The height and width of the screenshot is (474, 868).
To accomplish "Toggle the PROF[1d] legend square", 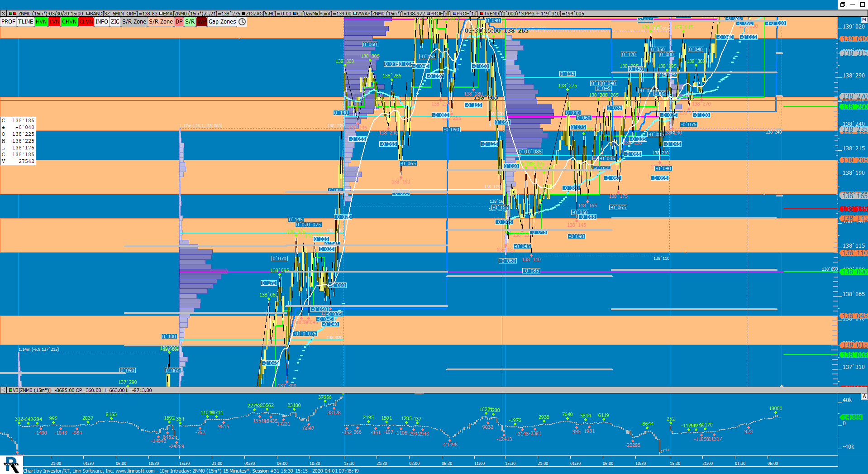I will point(454,14).
